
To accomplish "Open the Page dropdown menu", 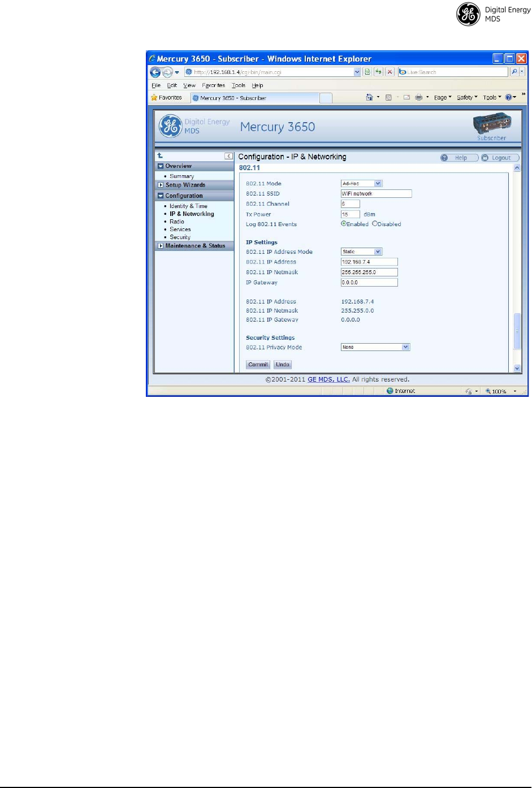I will (443, 97).
